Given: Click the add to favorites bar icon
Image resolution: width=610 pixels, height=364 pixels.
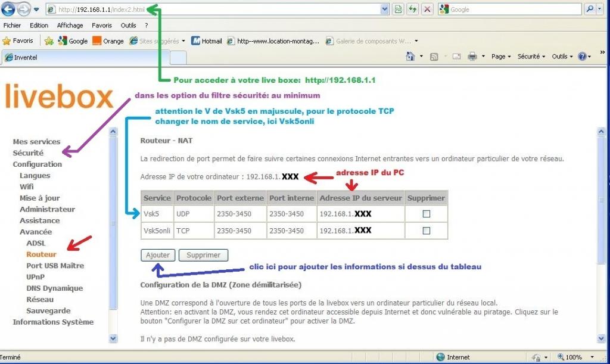Looking at the screenshot, I should [x=49, y=41].
